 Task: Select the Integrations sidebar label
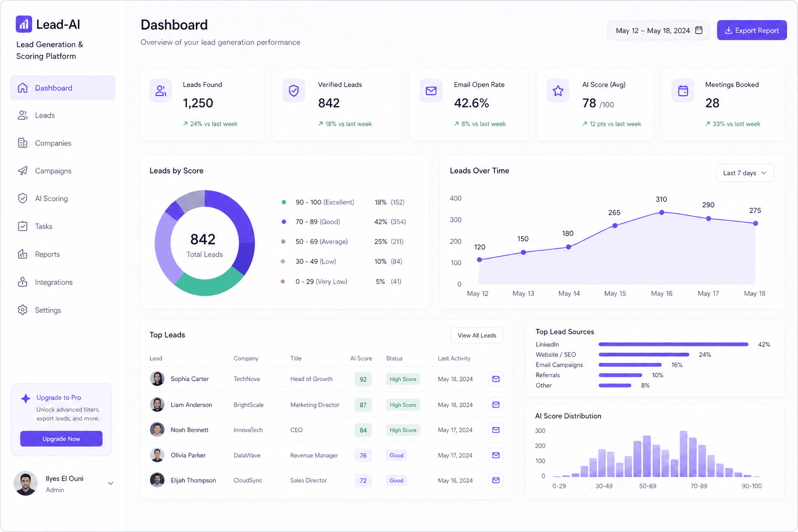coord(54,282)
